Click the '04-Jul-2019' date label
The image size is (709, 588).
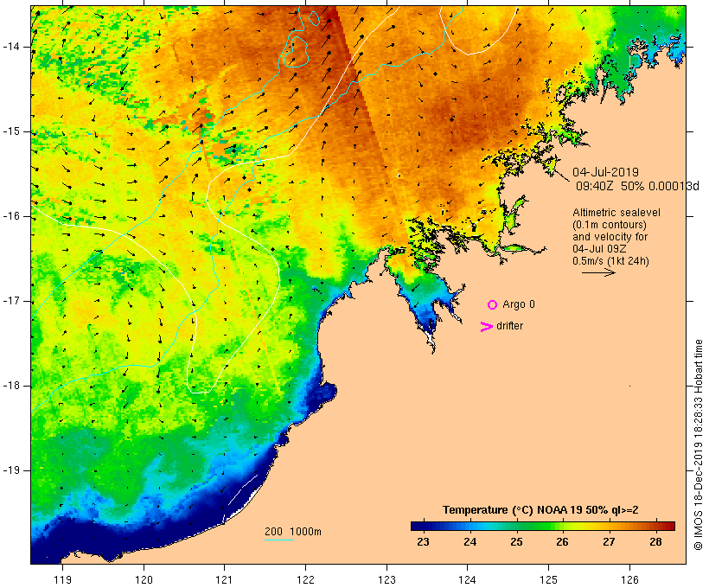pyautogui.click(x=605, y=172)
